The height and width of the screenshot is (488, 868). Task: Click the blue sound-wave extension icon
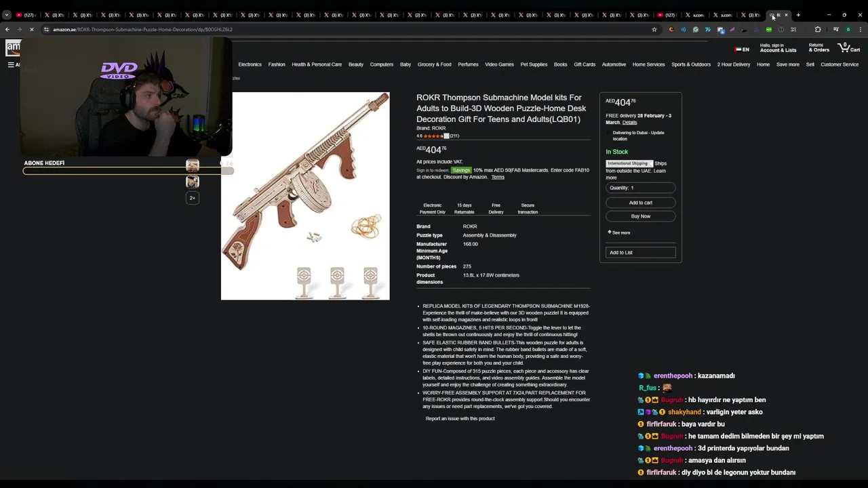pos(683,29)
